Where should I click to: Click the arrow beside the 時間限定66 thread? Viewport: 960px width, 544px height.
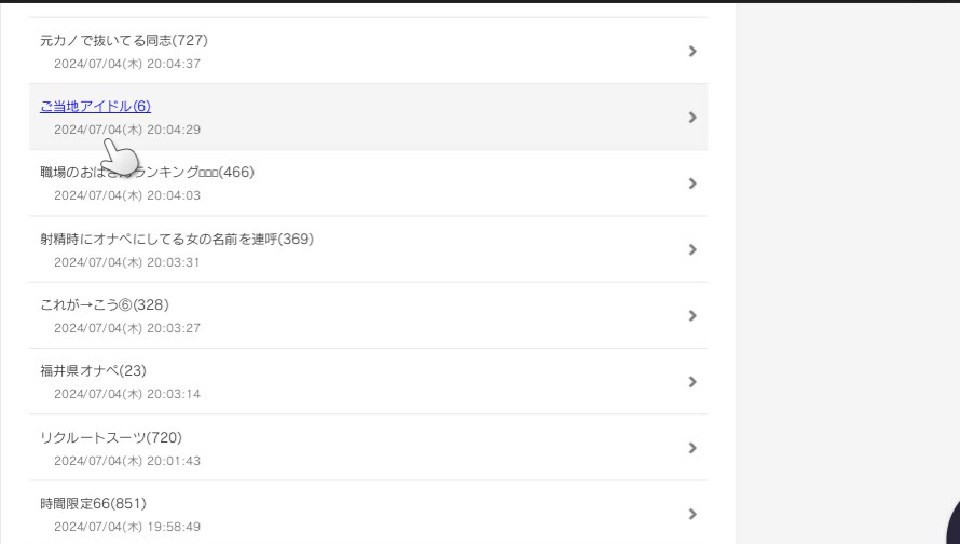(x=692, y=514)
